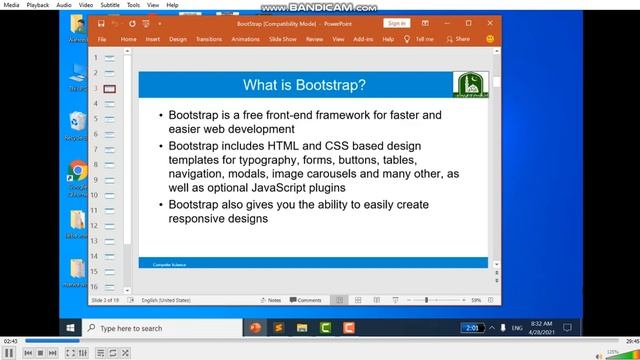
Task: Click the elapsed time 02:43 label
Action: pos(11,341)
